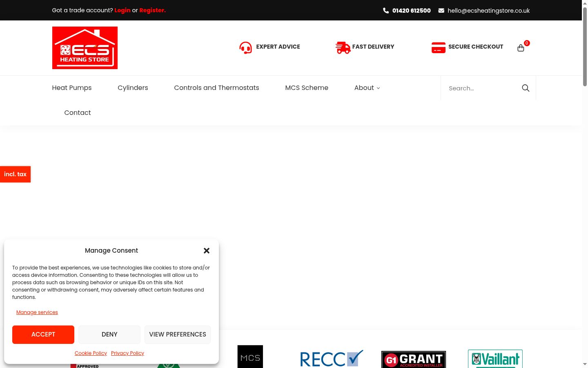This screenshot has height=368, width=588.
Task: Toggle the incl. tax switch
Action: tap(15, 174)
